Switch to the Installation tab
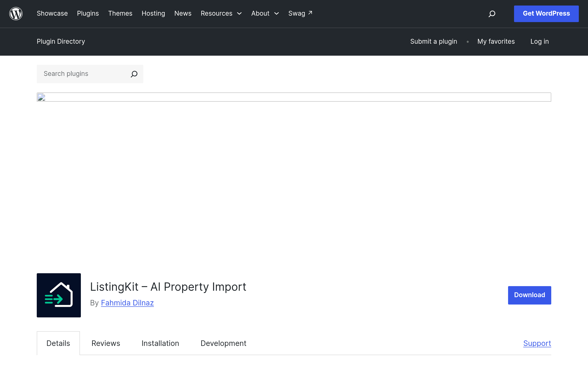588x368 pixels. [160, 343]
